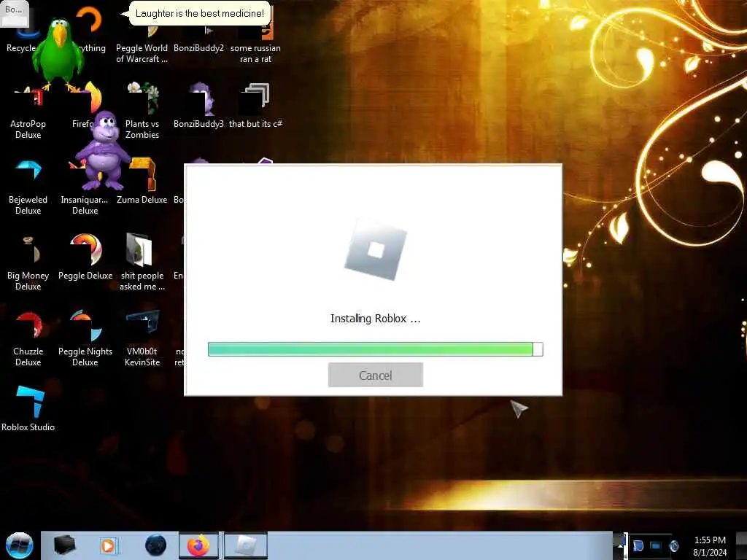This screenshot has height=560, width=747.
Task: Select the Chuzzle Deluxe desktop icon
Action: (28, 338)
